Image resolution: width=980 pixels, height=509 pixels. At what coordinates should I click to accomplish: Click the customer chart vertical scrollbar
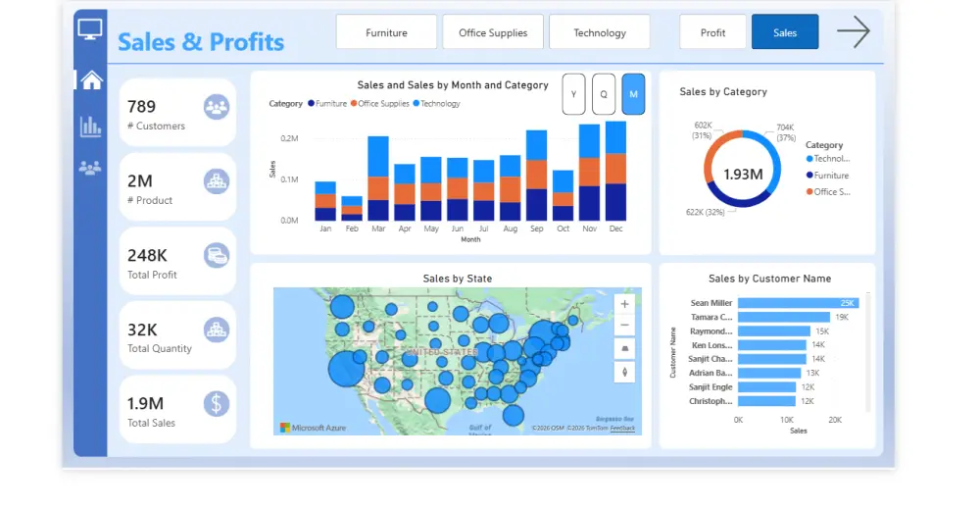tap(868, 352)
